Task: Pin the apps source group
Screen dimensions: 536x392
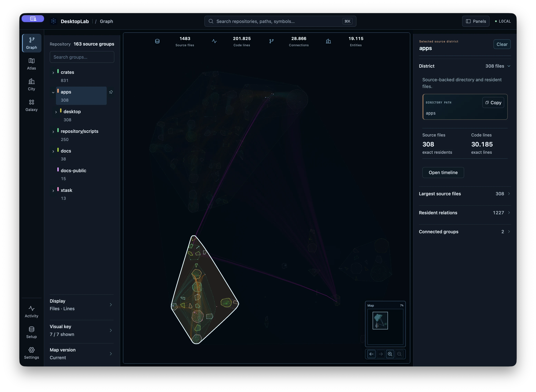Action: 111,92
